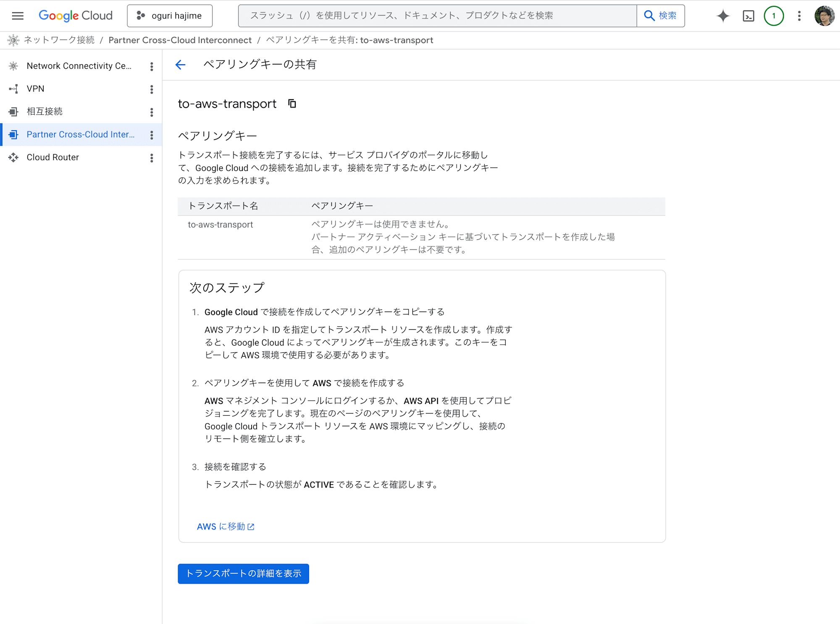The height and width of the screenshot is (624, 840).
Task: Select Cloud Router in the sidebar
Action: coord(53,157)
